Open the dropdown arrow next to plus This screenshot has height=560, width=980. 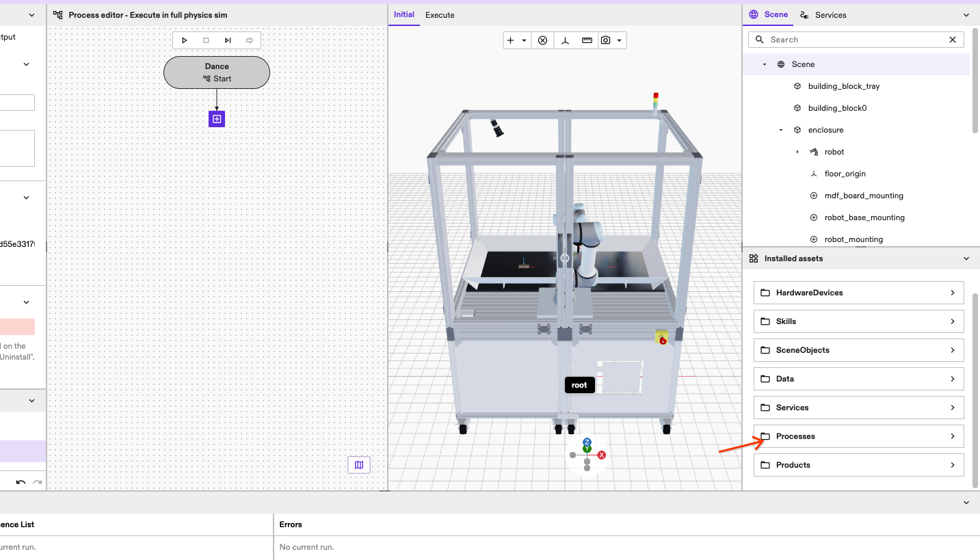525,40
